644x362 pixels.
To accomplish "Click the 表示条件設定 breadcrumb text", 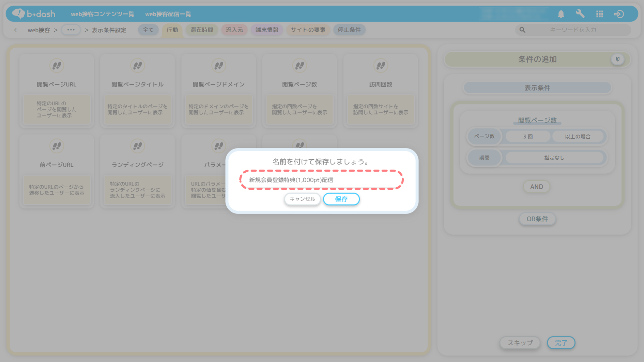I will coord(109,30).
